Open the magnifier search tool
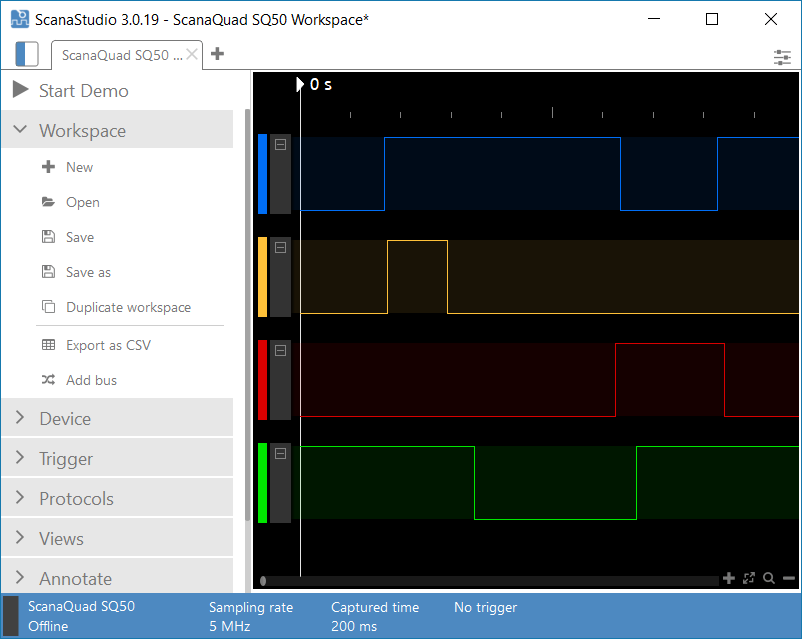The width and height of the screenshot is (802, 639). [769, 577]
